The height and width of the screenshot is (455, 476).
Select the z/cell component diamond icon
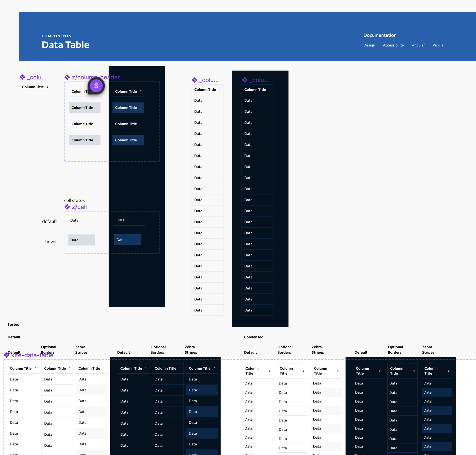[x=67, y=207]
